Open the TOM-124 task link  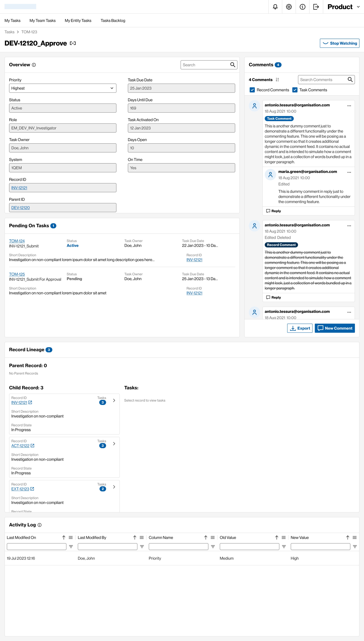tap(17, 241)
